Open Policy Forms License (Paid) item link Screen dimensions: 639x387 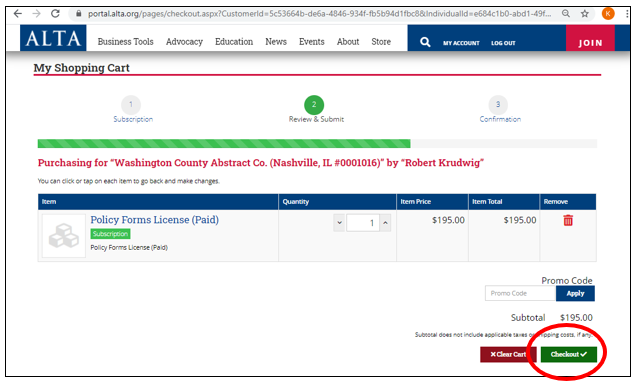(154, 220)
